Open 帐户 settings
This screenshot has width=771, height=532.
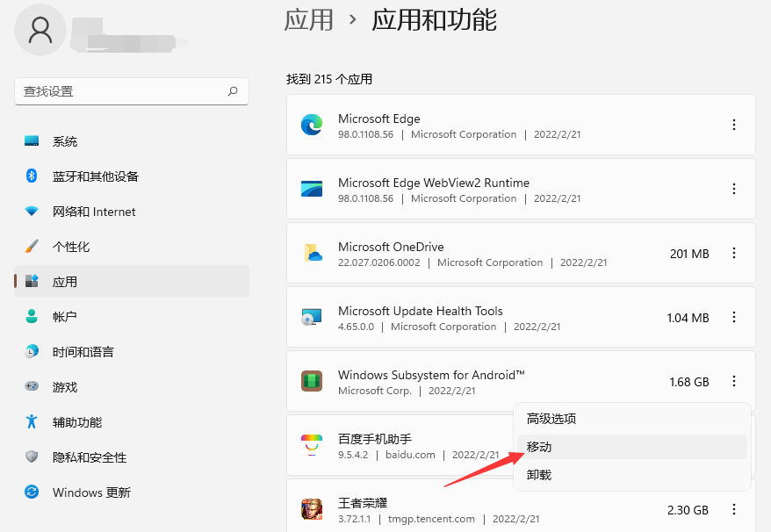(132, 317)
